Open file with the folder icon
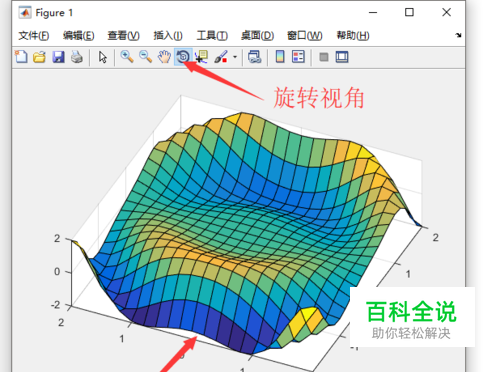The image size is (500, 372). [39, 57]
